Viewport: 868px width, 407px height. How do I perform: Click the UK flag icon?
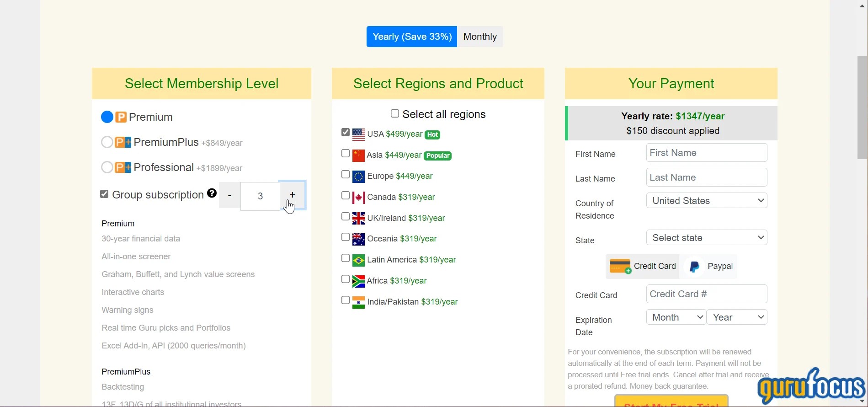click(358, 219)
